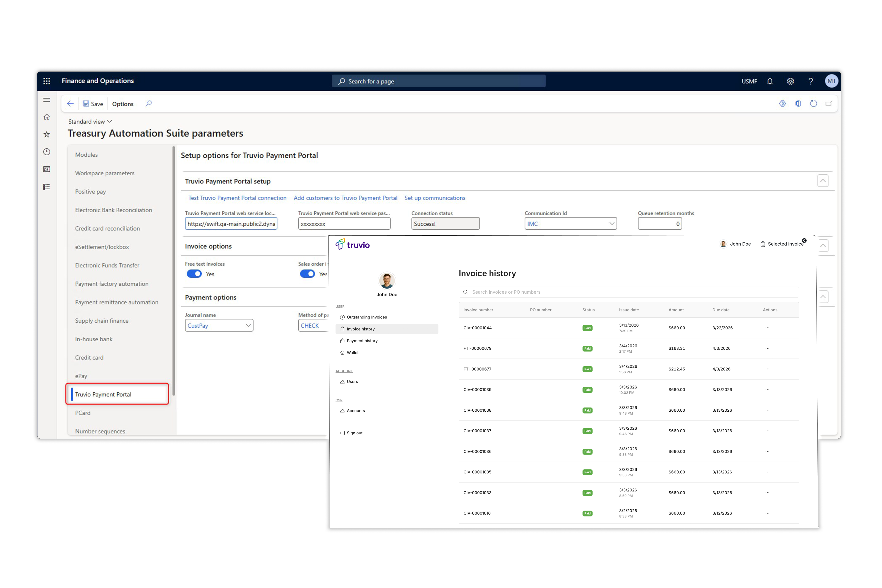The height and width of the screenshot is (588, 882).
Task: Open the app launcher waffle icon
Action: click(46, 81)
